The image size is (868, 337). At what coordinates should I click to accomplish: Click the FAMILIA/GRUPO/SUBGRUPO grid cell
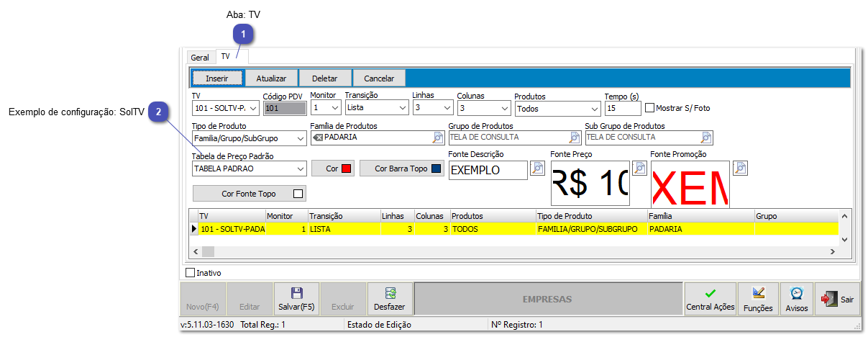(x=591, y=229)
